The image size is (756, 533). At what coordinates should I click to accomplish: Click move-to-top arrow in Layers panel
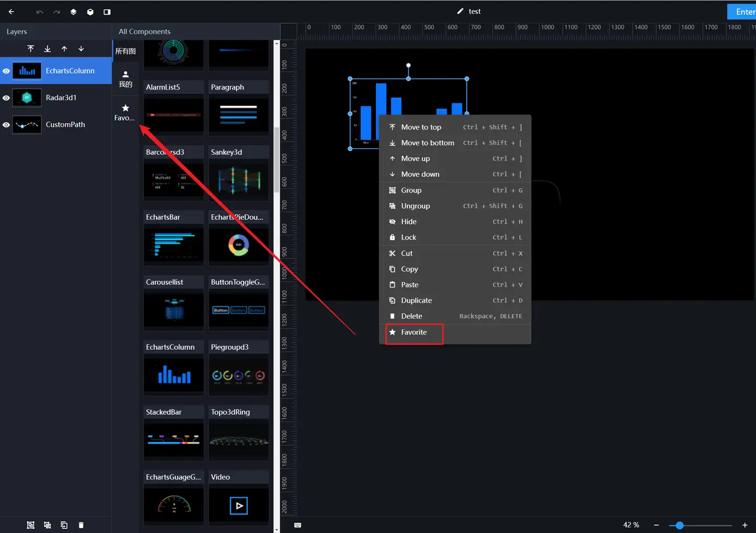coord(30,49)
